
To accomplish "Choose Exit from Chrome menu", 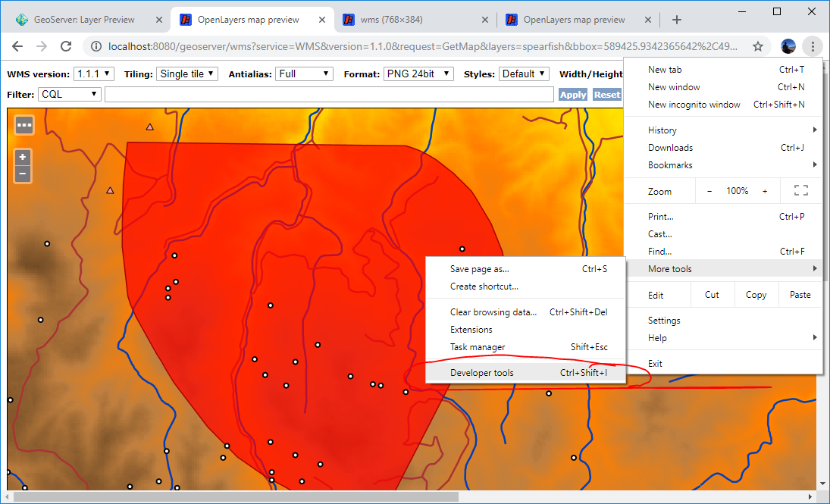I will click(723, 363).
